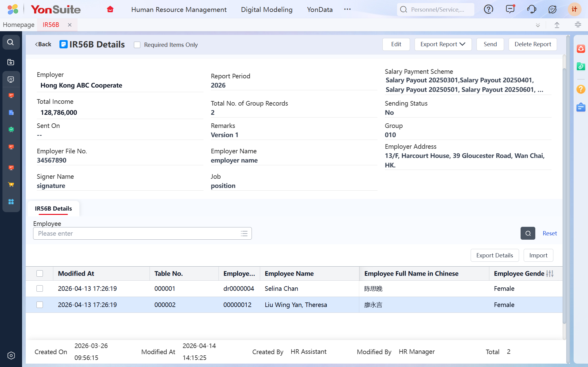Toggle the select-all checkbox in table header

pyautogui.click(x=40, y=274)
